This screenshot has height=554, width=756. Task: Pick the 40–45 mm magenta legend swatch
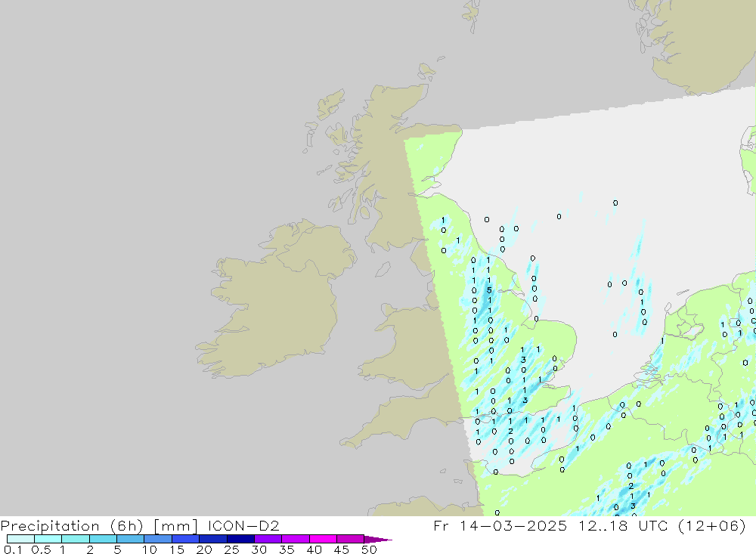(x=323, y=539)
